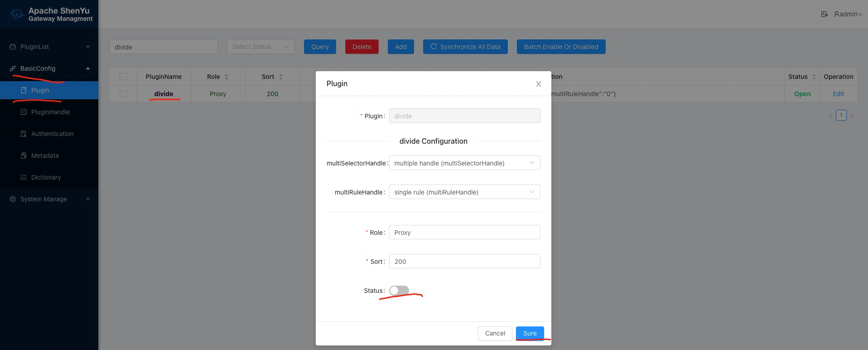Close the Plugin dialog with X
Viewport: 868px width, 350px height.
[x=538, y=84]
